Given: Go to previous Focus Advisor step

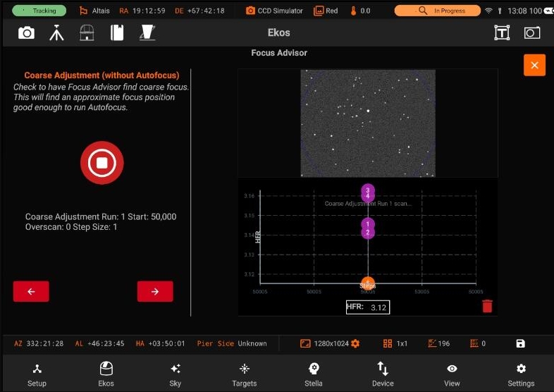Looking at the screenshot, I should [x=31, y=291].
